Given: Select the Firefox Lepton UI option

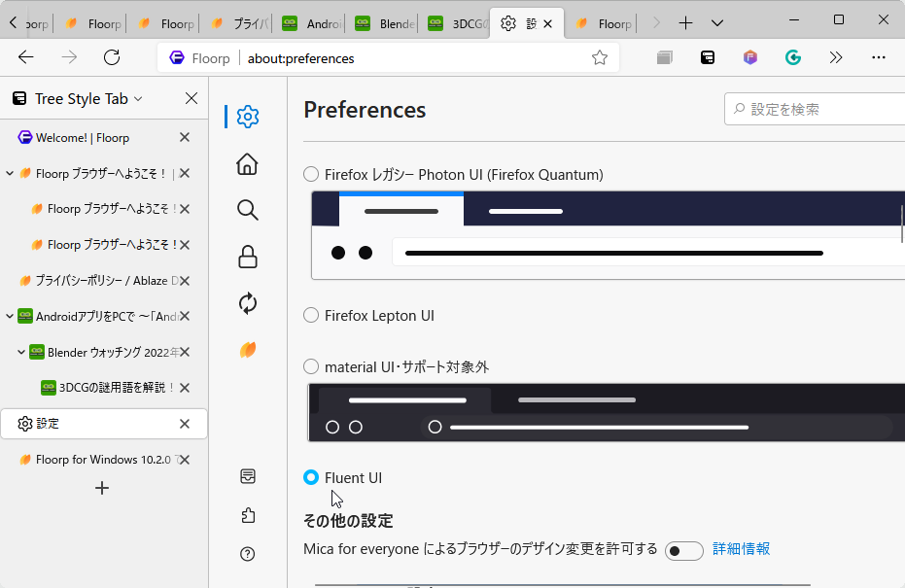Looking at the screenshot, I should (311, 315).
